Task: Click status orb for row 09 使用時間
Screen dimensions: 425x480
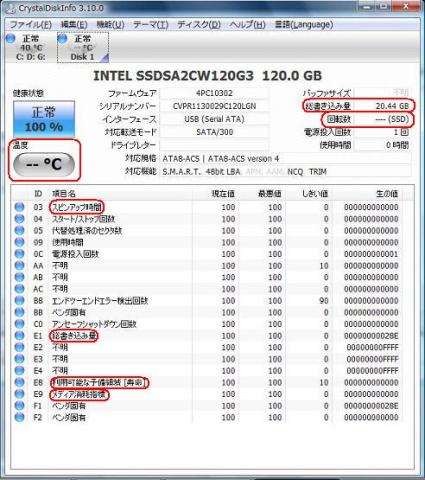Action: click(20, 242)
